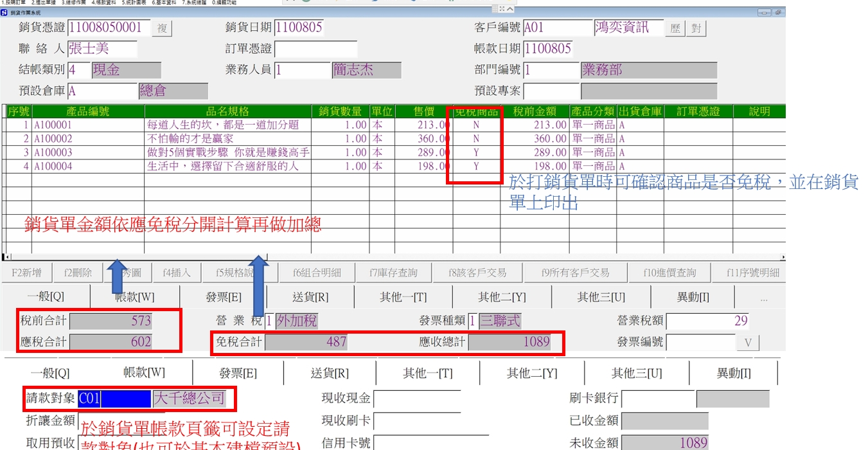Click f10進價查詢 button

pyautogui.click(x=669, y=273)
